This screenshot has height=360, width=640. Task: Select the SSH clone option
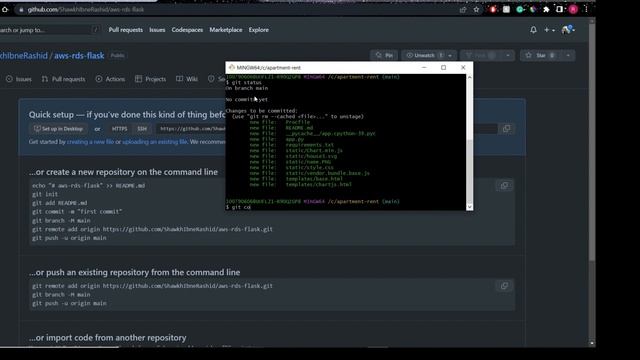pyautogui.click(x=142, y=129)
